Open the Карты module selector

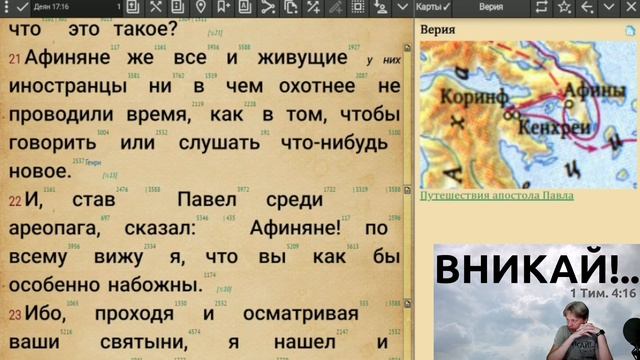[433, 7]
